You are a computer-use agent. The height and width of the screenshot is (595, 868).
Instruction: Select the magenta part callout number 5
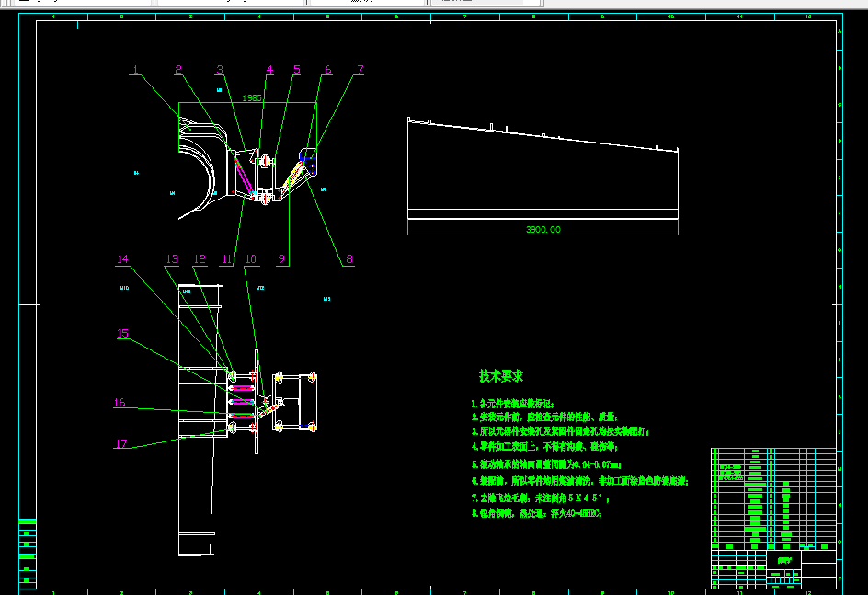point(297,70)
